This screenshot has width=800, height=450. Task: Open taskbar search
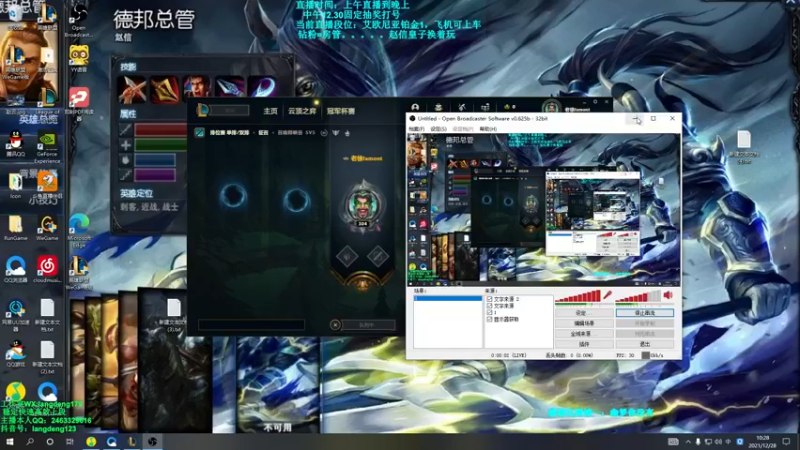coord(30,441)
